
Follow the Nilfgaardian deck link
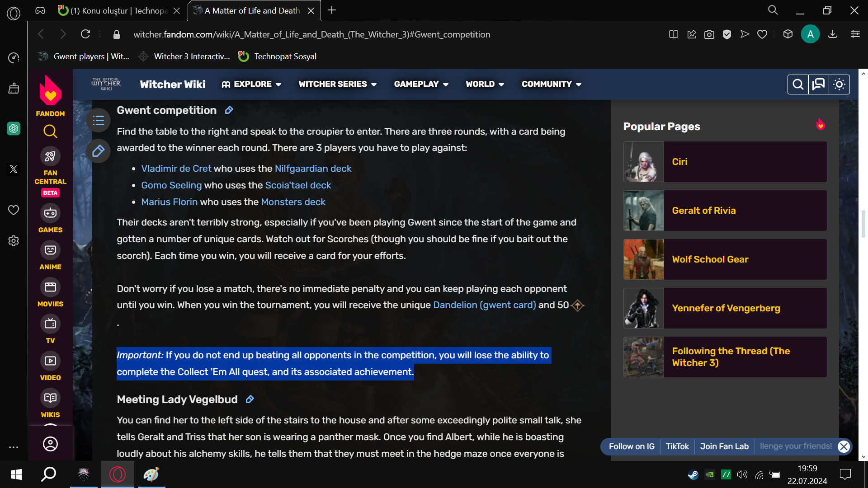313,169
